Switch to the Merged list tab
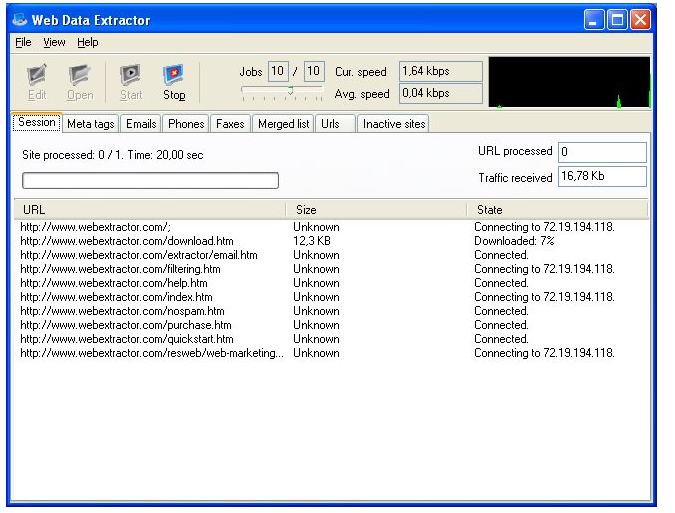Screen dimensions: 675x513 point(283,124)
